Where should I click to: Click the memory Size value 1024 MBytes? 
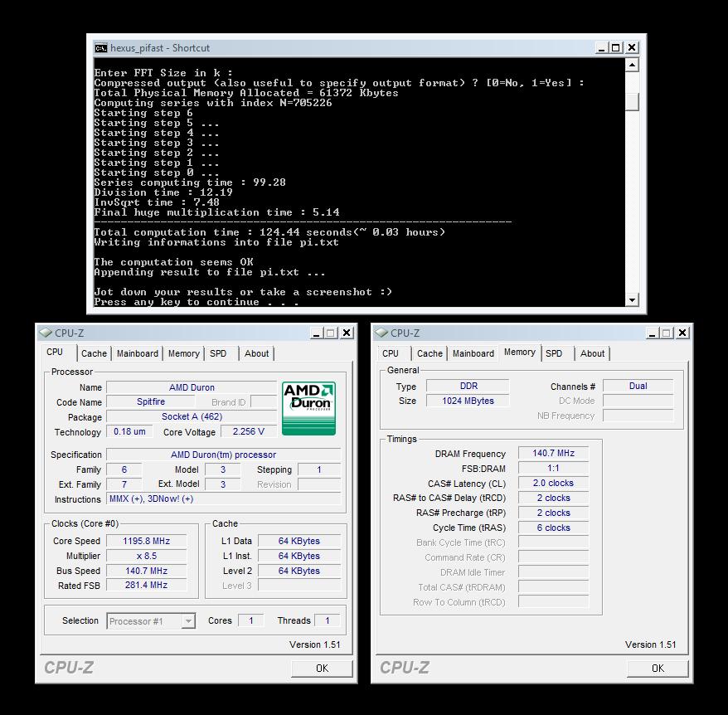point(468,401)
